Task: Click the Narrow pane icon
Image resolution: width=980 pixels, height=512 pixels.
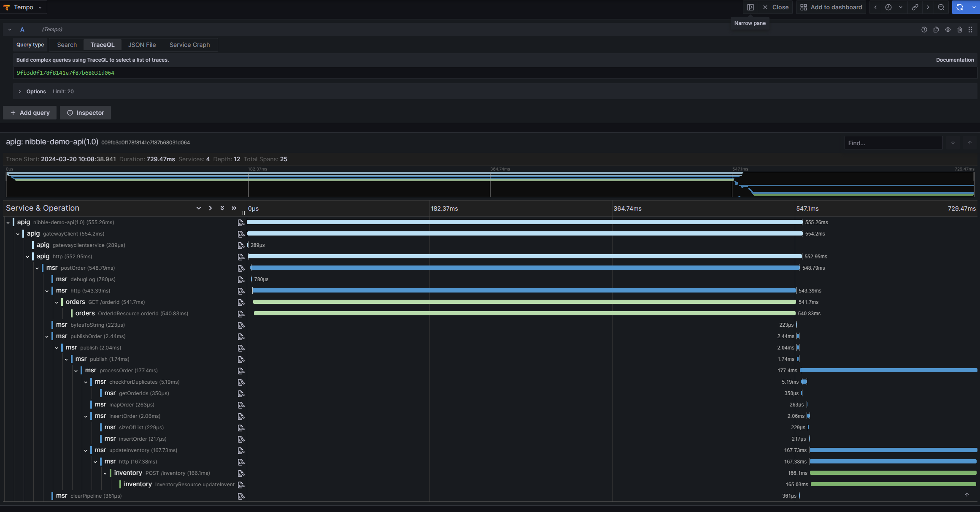Action: coord(751,7)
